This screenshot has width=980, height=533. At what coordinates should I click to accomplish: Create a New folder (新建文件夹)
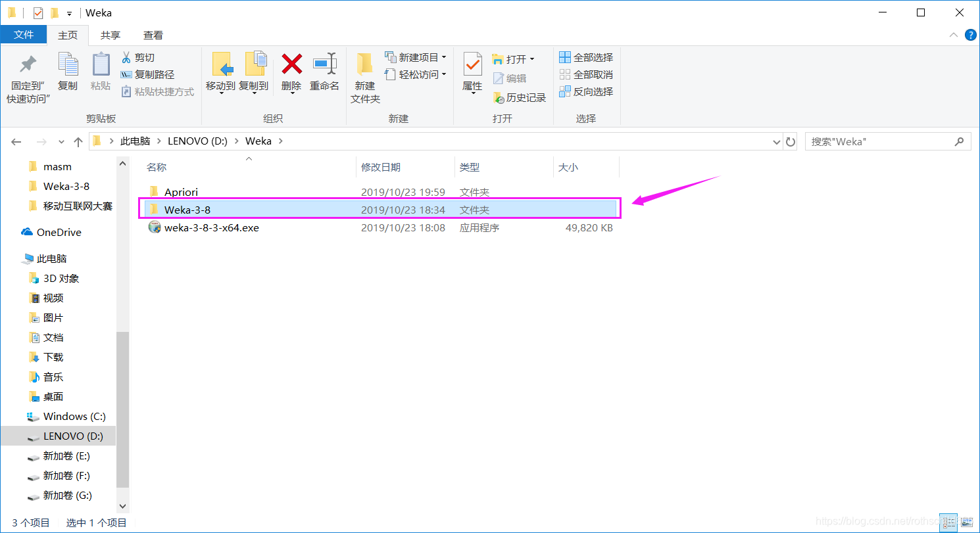365,78
